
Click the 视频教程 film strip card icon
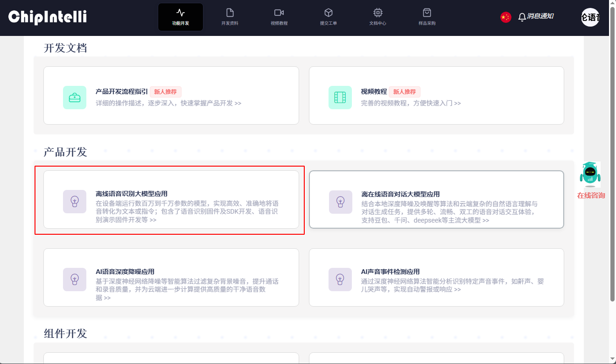pyautogui.click(x=340, y=98)
